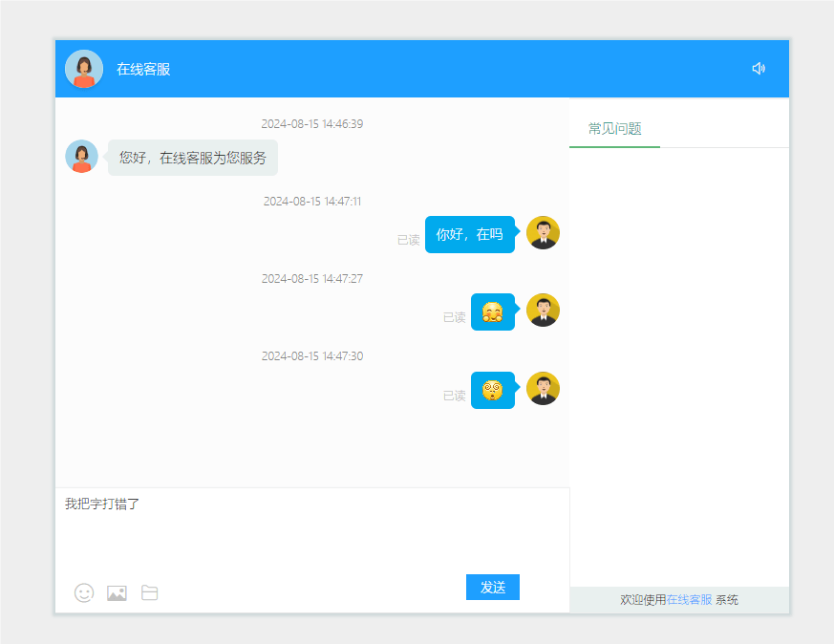
Task: Click 已读 status beside hugging emoji
Action: [454, 317]
